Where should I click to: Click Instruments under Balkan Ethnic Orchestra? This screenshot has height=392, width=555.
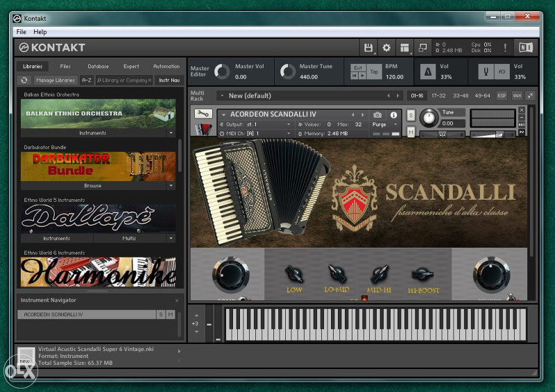[x=93, y=133]
